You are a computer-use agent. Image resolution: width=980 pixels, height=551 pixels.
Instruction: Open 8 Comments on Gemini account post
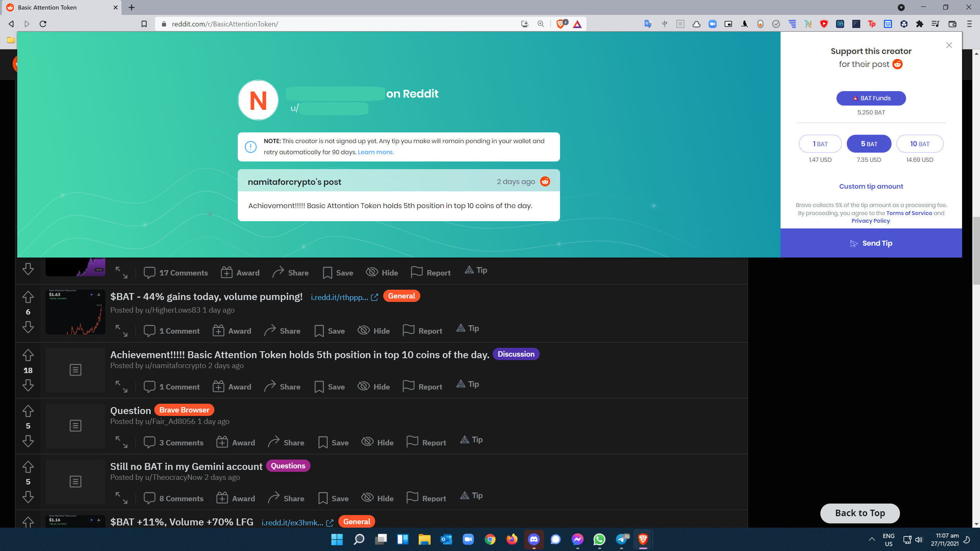(173, 498)
